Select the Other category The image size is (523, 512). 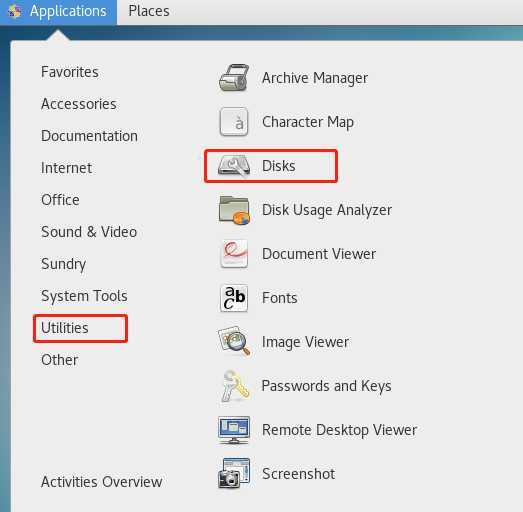60,360
